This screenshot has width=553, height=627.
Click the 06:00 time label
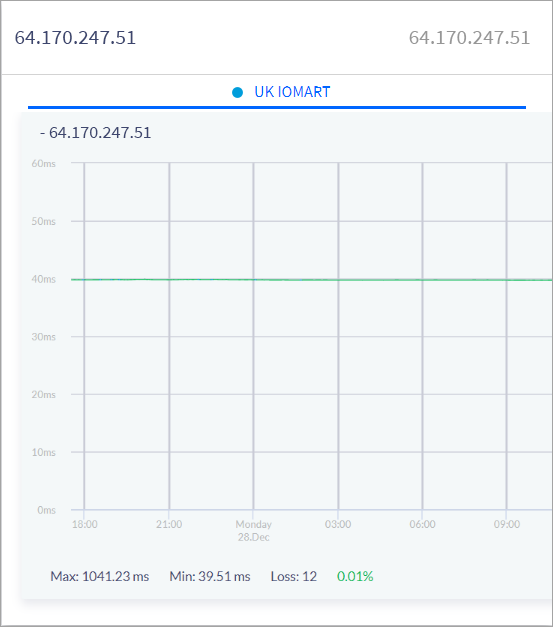(422, 524)
